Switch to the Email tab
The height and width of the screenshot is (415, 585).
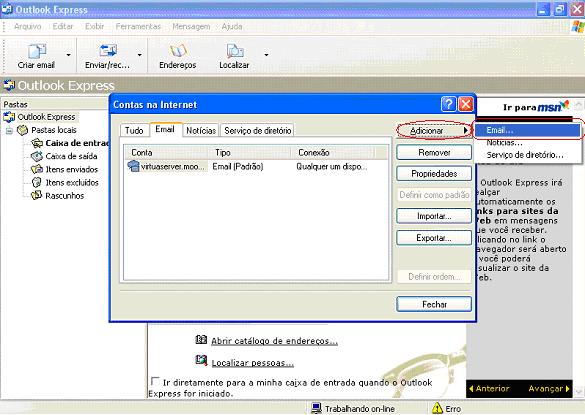tap(165, 129)
